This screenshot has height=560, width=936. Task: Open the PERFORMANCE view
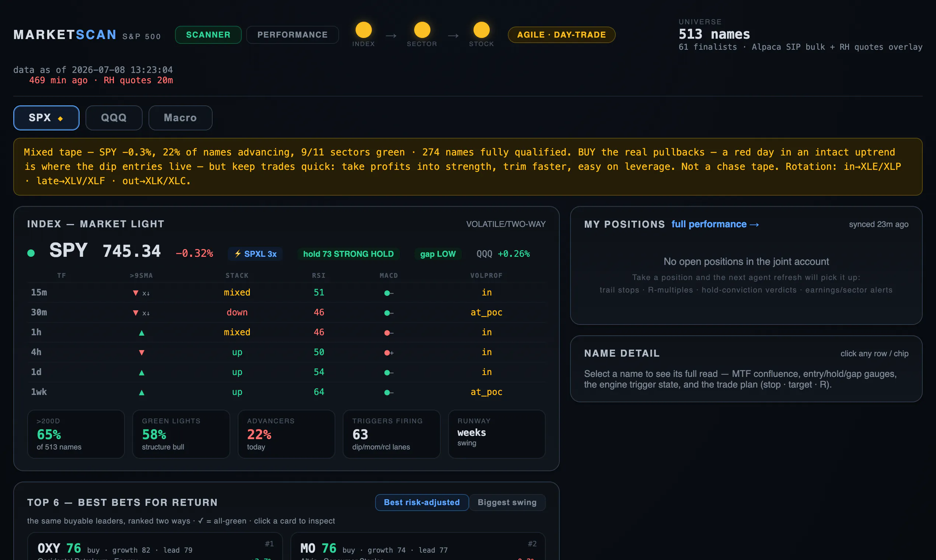pos(293,35)
